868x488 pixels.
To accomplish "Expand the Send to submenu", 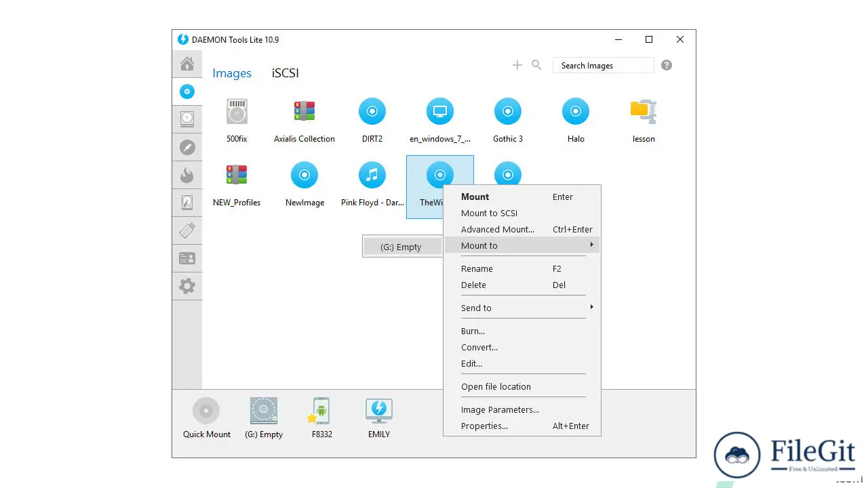I will coord(522,308).
